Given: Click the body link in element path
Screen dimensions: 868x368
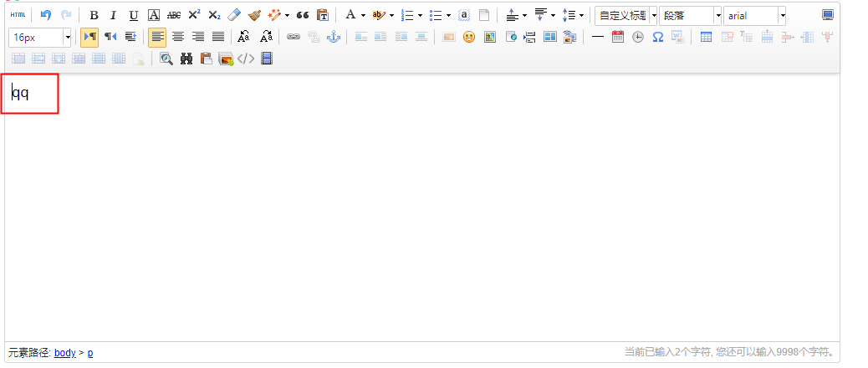Looking at the screenshot, I should [x=64, y=352].
